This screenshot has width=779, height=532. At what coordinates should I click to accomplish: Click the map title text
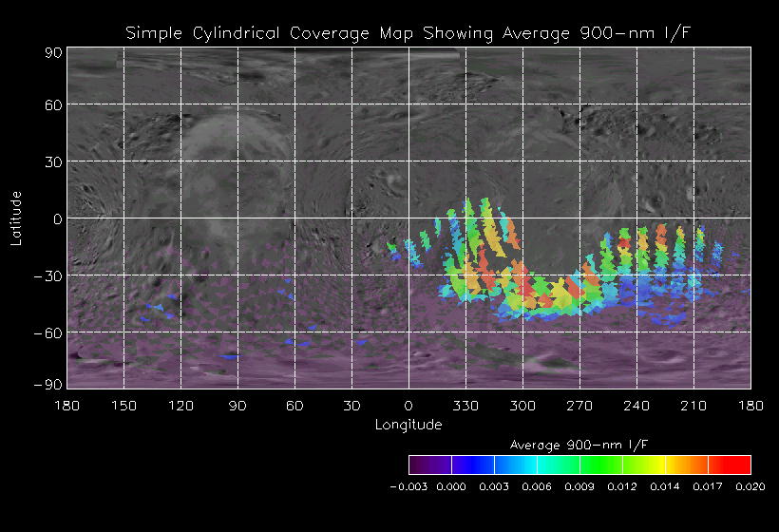pyautogui.click(x=408, y=33)
